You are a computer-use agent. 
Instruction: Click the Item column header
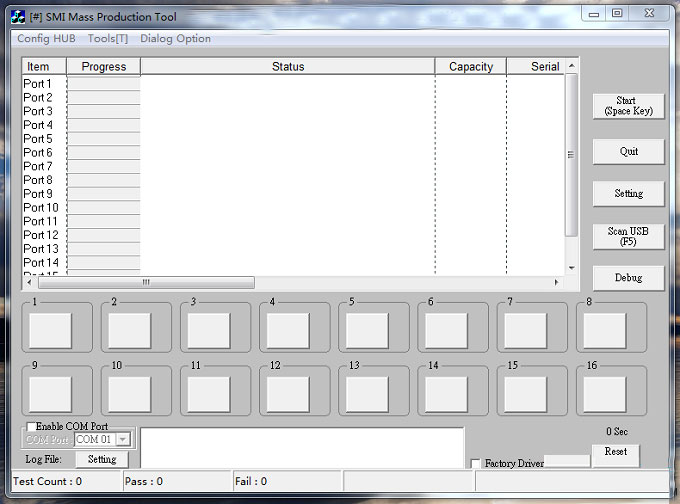[44, 66]
